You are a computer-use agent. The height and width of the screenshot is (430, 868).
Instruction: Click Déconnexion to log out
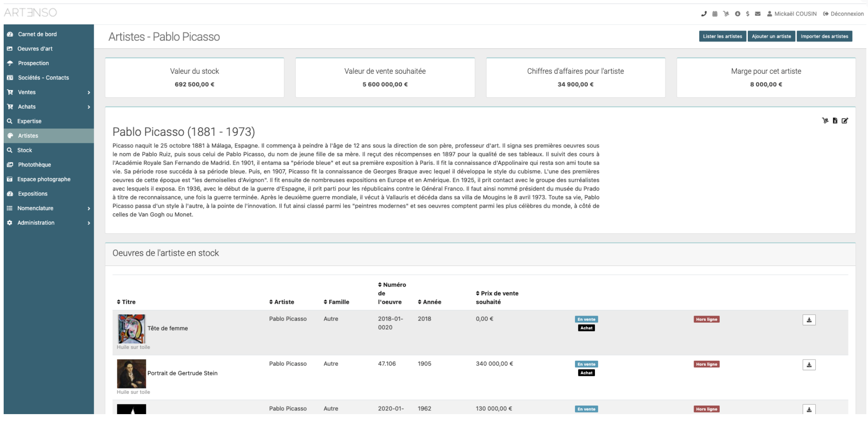tap(844, 14)
